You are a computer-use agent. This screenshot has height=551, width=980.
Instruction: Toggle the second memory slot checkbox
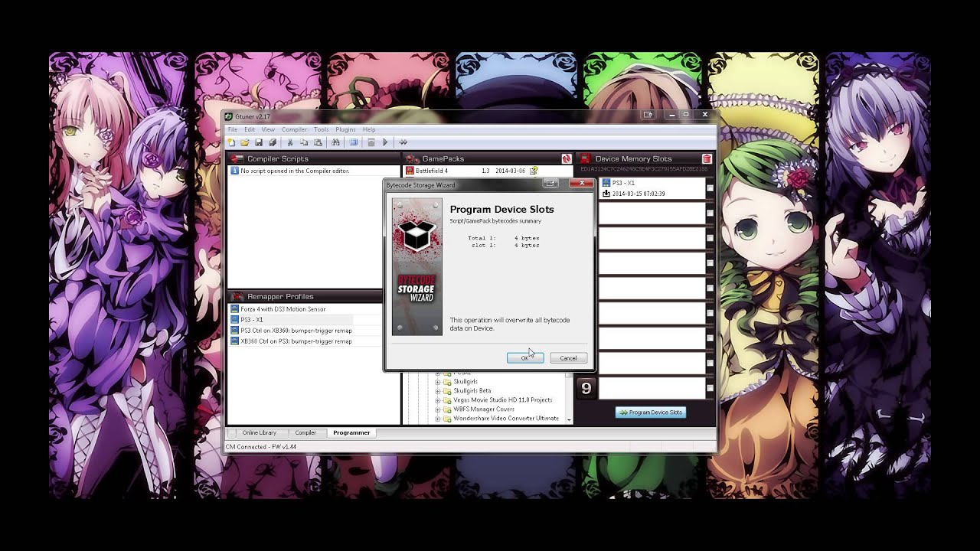tap(710, 214)
